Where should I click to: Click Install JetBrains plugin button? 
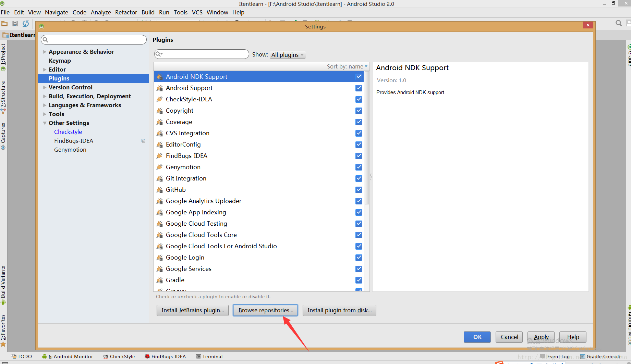point(193,310)
